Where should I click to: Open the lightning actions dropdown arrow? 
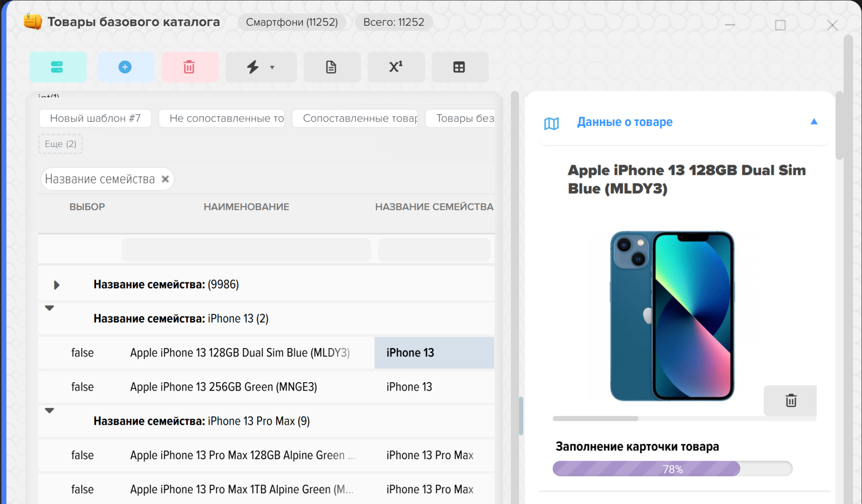pos(272,68)
